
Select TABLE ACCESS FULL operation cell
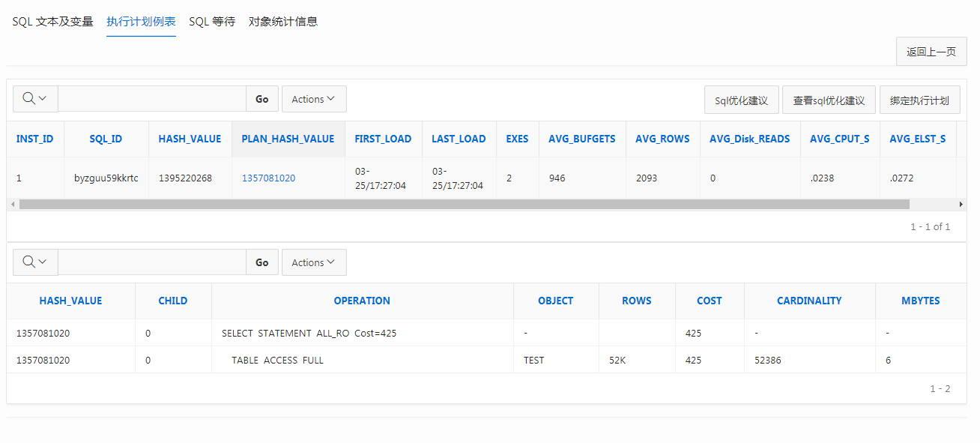coord(277,360)
